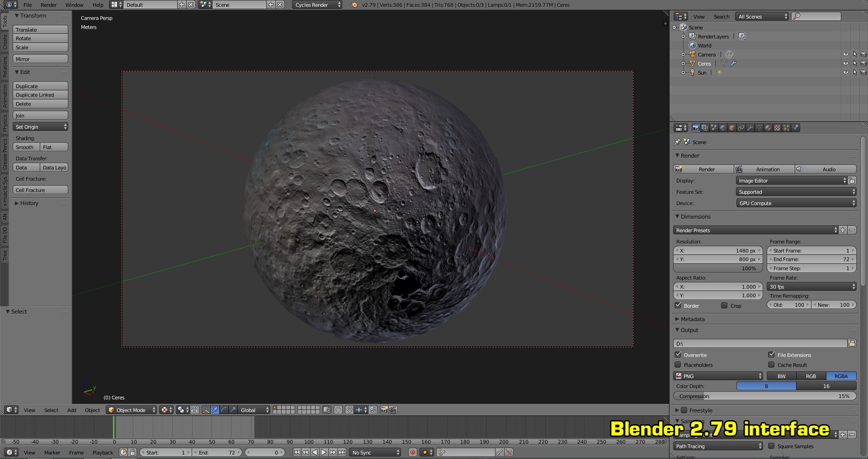868x459 pixels.
Task: Disable the Overwrite checkbox
Action: (x=678, y=355)
